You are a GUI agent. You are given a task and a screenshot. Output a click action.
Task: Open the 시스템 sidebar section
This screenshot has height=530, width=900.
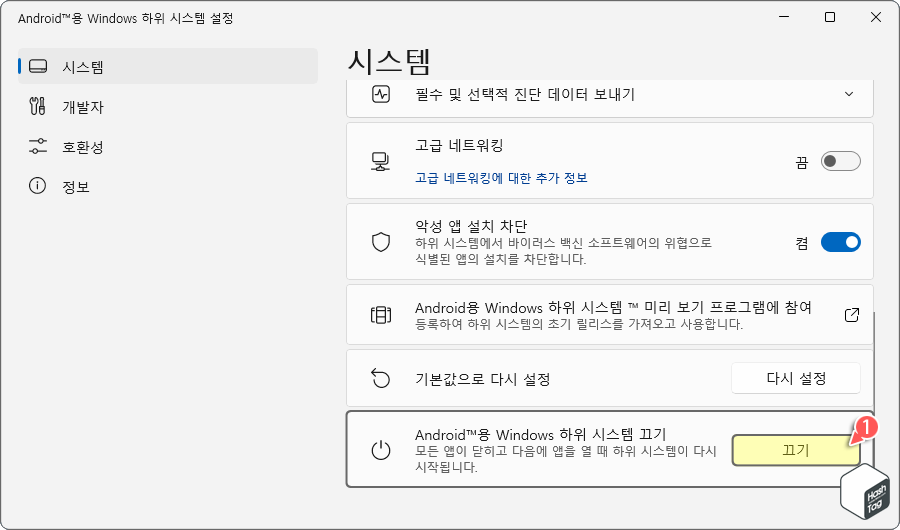pyautogui.click(x=168, y=67)
